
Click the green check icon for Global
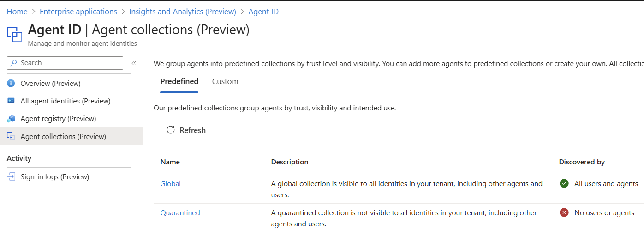pos(564,184)
